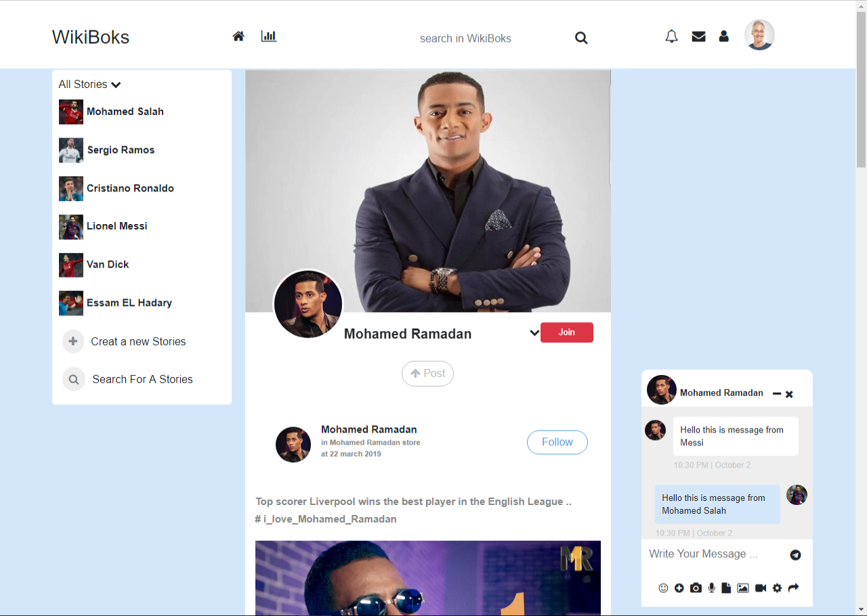Open the bar chart statistics icon
Screen dimensions: 867x616
click(x=269, y=37)
